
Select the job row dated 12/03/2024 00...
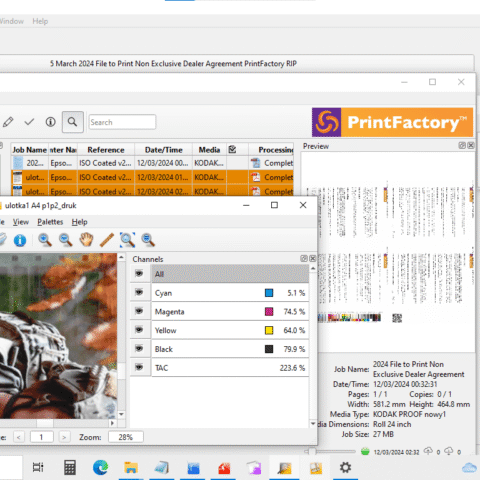click(x=152, y=163)
